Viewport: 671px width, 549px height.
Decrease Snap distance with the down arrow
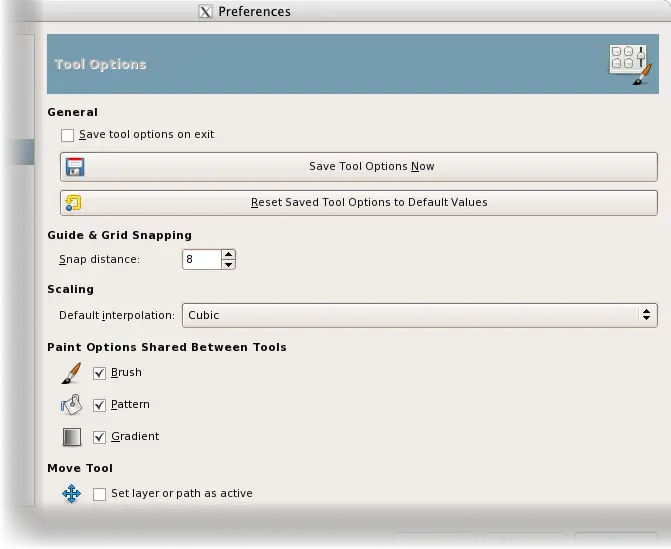[x=229, y=265]
